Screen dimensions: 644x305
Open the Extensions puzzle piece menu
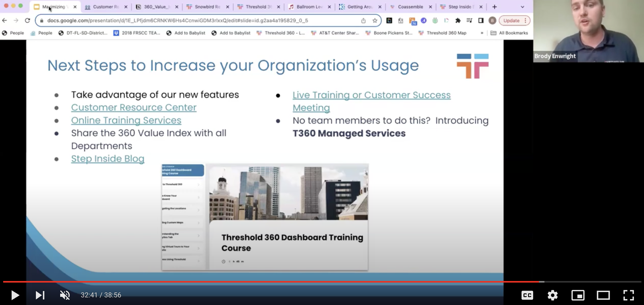tap(458, 21)
